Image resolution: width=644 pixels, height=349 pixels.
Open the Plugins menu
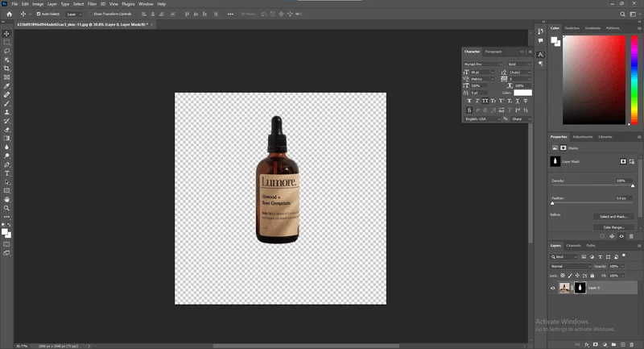(128, 4)
